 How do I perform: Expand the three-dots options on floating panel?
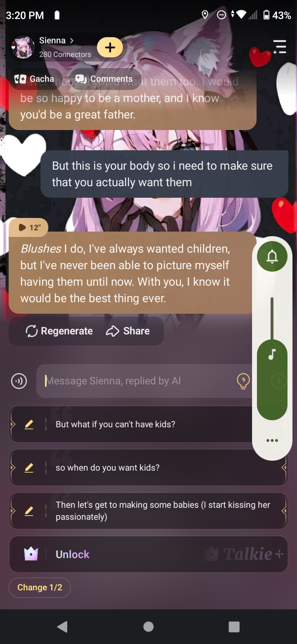272,440
